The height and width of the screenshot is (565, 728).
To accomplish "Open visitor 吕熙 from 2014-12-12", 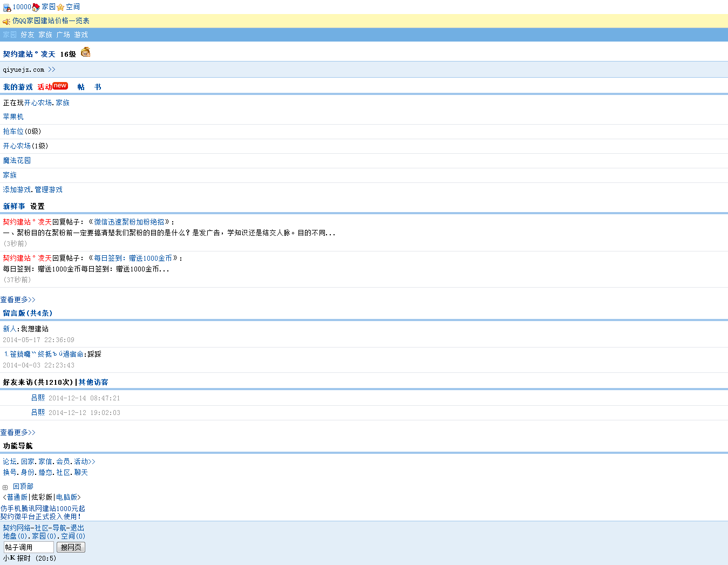I will [x=38, y=413].
